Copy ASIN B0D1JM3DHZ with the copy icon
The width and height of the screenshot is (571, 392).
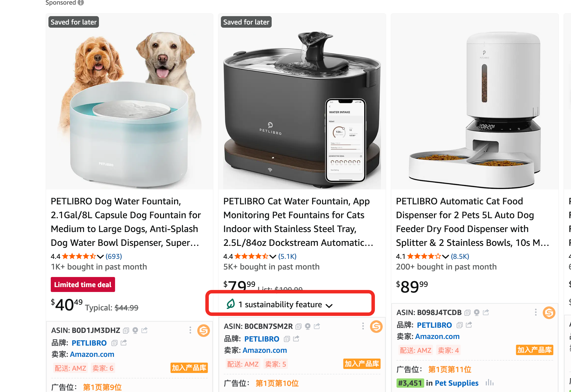126,330
